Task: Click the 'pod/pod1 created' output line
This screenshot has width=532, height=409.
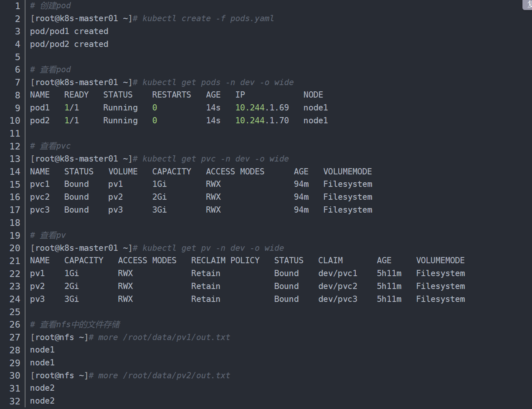Action: coord(69,32)
